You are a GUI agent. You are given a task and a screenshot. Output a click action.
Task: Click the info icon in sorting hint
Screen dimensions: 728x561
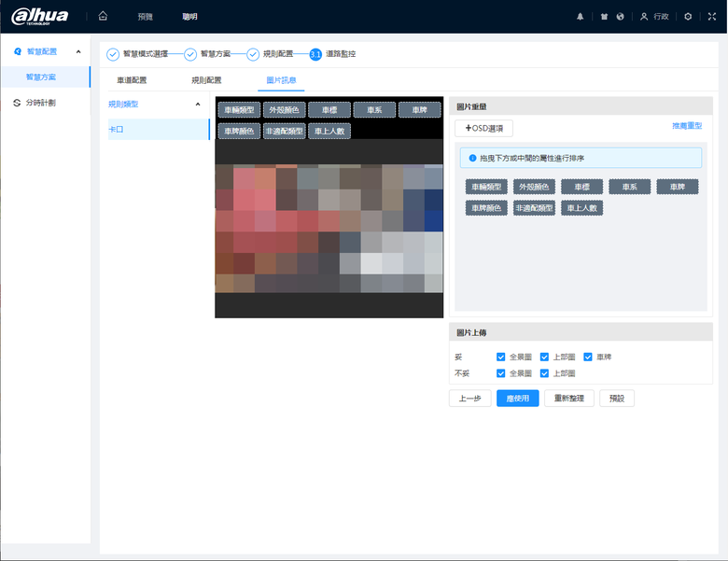472,158
